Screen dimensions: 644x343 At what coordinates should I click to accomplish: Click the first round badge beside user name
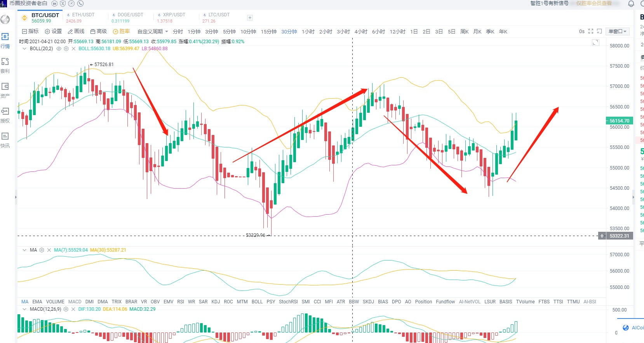coord(54,3)
